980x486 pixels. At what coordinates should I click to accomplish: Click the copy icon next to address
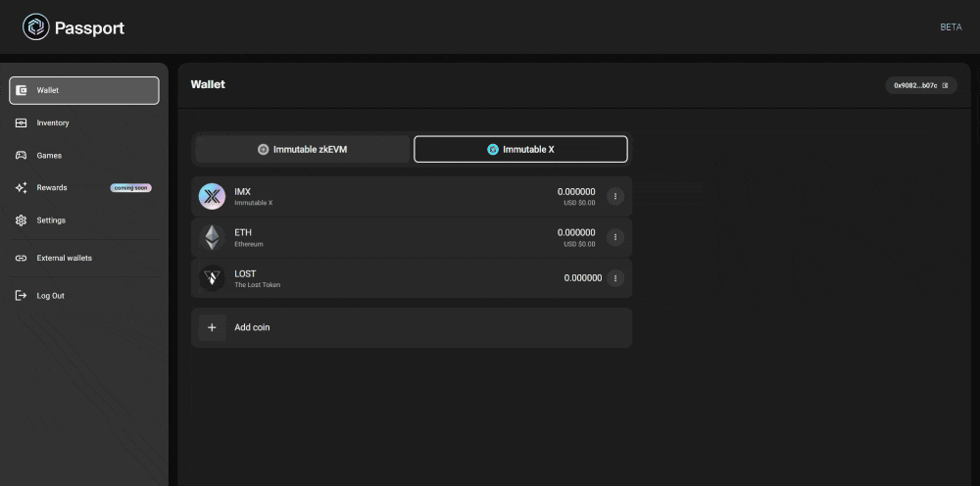click(x=945, y=85)
